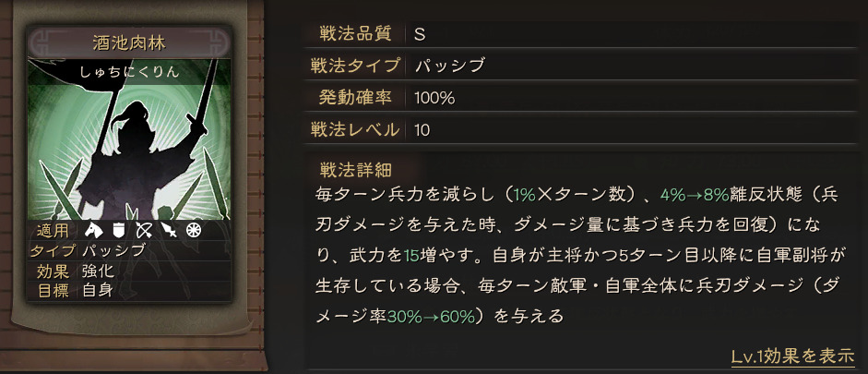Viewport: 868px width, 374px height.
Task: Click the タイプ パッシブ row on card
Action: (x=129, y=250)
